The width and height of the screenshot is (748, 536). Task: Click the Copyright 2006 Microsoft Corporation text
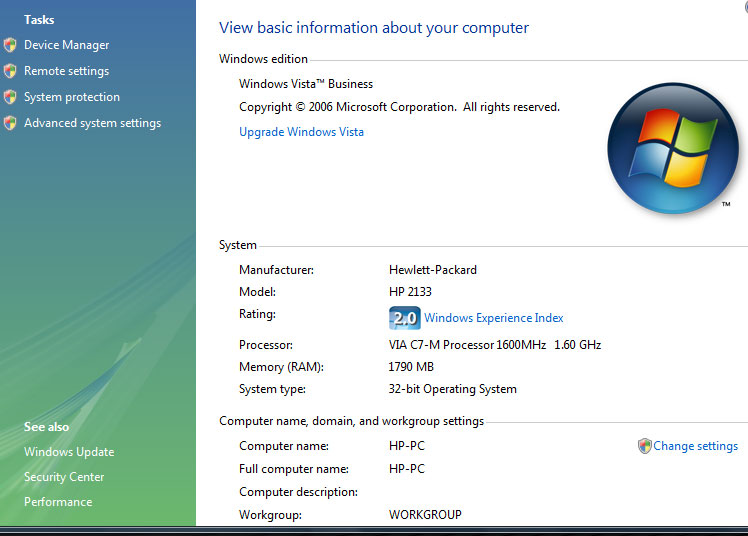click(x=399, y=107)
